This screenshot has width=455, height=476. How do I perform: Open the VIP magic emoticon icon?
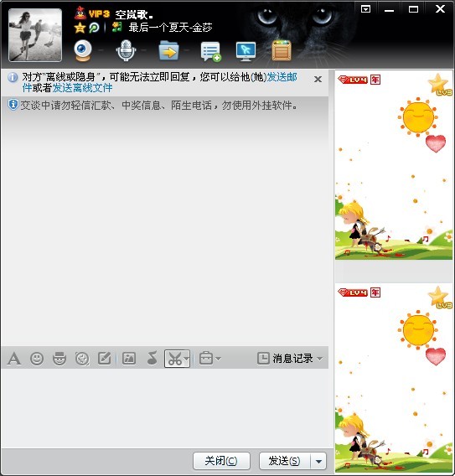point(59,359)
